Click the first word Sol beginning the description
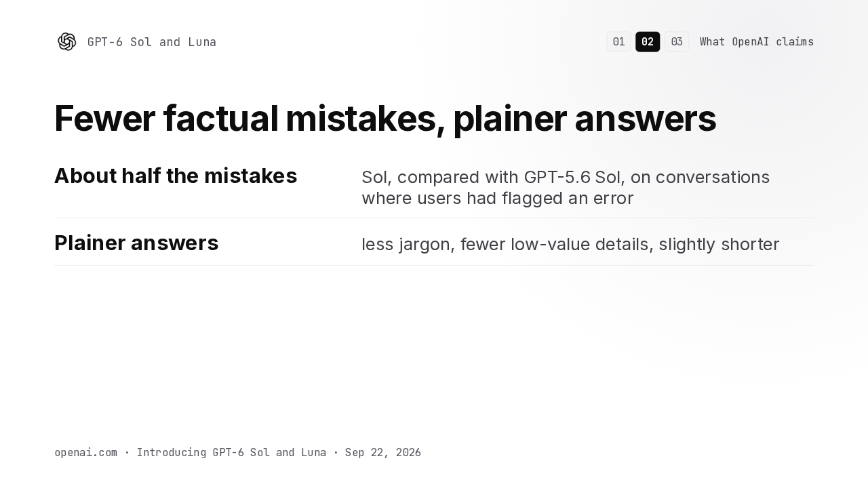Viewport: 868px width, 488px height. (374, 178)
